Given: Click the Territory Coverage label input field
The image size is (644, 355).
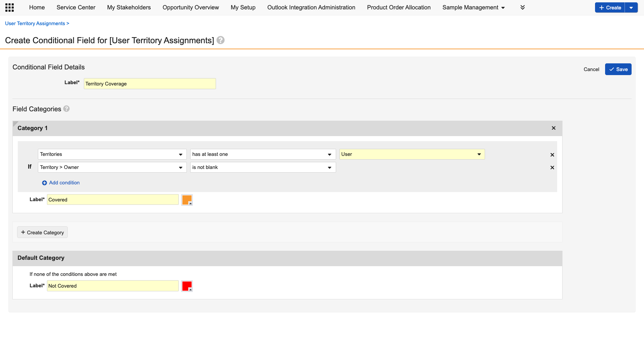Looking at the screenshot, I should 149,83.
